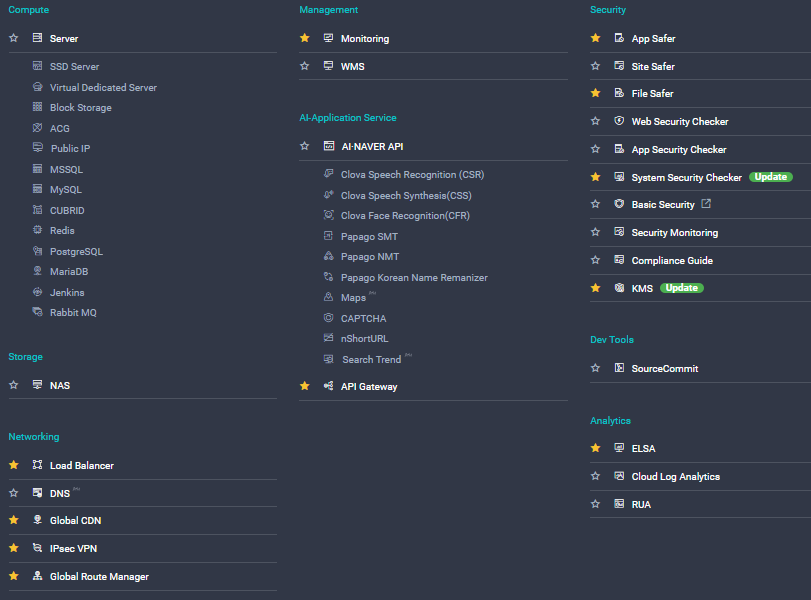Image resolution: width=811 pixels, height=600 pixels.
Task: Add Site Safer to favorites
Action: (595, 66)
